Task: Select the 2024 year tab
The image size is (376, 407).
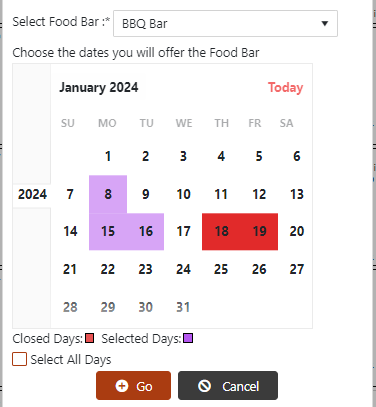Action: [32, 194]
